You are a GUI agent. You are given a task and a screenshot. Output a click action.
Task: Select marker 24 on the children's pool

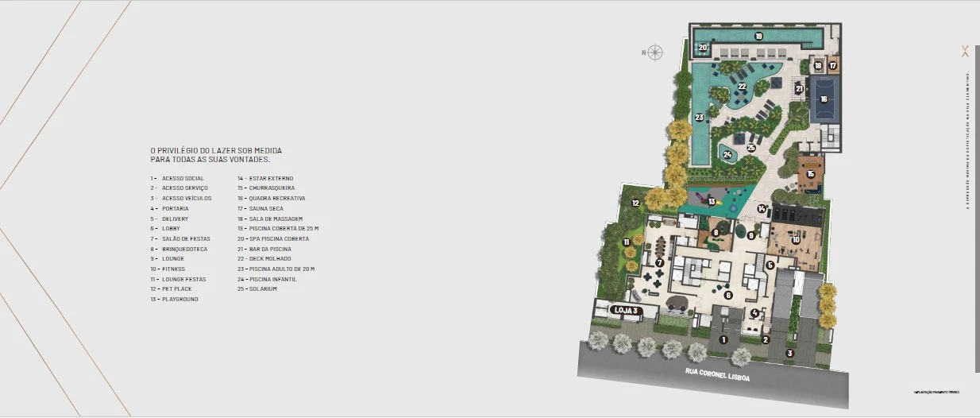click(x=727, y=155)
